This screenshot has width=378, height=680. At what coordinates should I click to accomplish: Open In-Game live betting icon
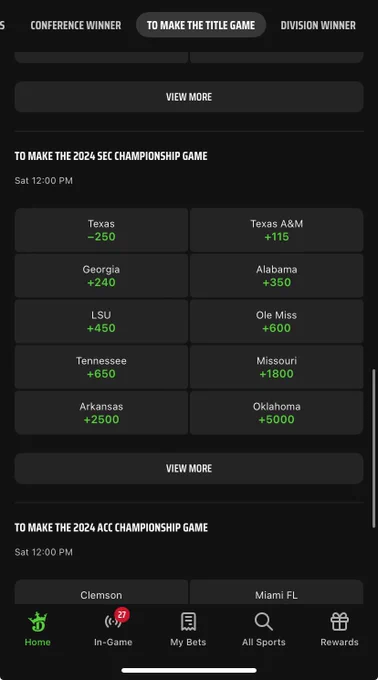(x=113, y=622)
